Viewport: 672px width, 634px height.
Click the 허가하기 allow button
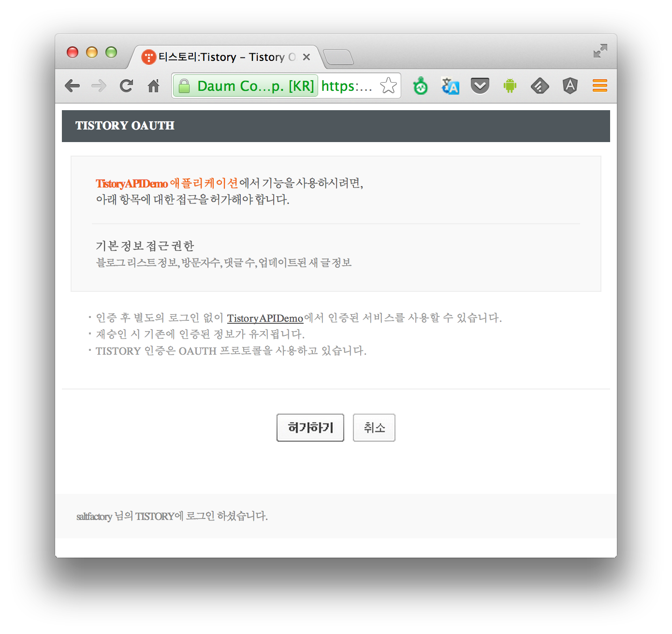[310, 428]
